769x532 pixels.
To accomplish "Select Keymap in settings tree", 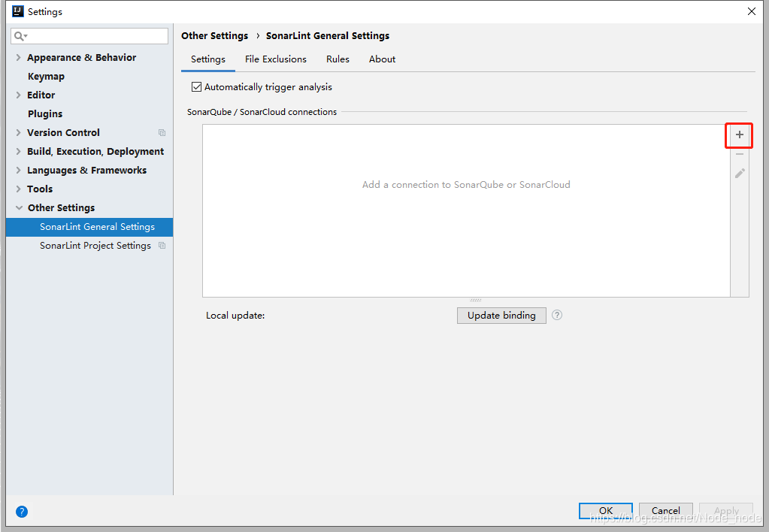I will 46,77.
